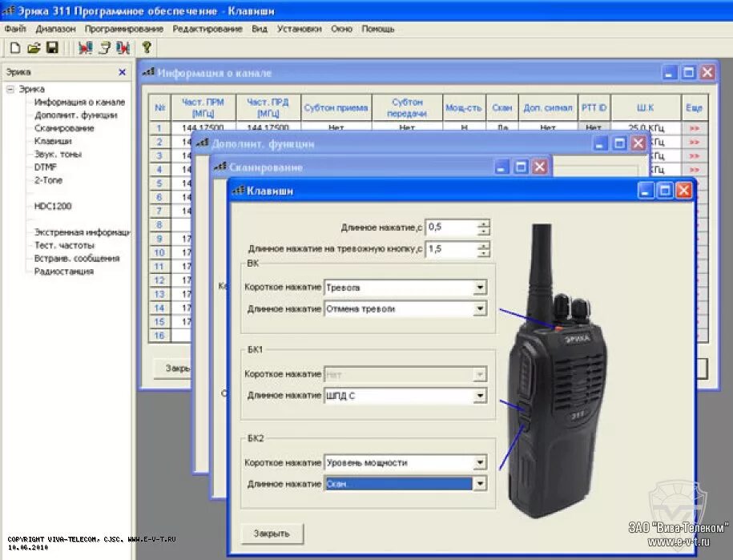733x560 pixels.
Task: Click Субтон приема column header
Action: pyautogui.click(x=336, y=107)
